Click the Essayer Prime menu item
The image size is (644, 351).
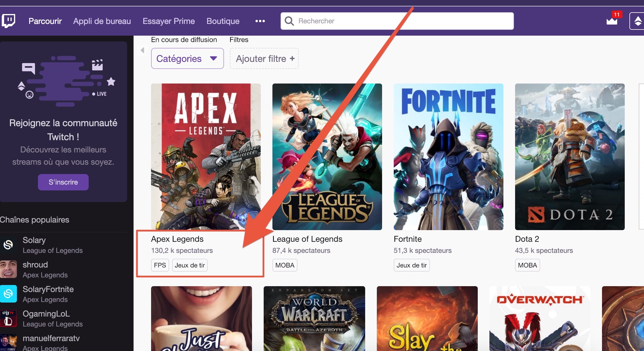[x=169, y=20]
